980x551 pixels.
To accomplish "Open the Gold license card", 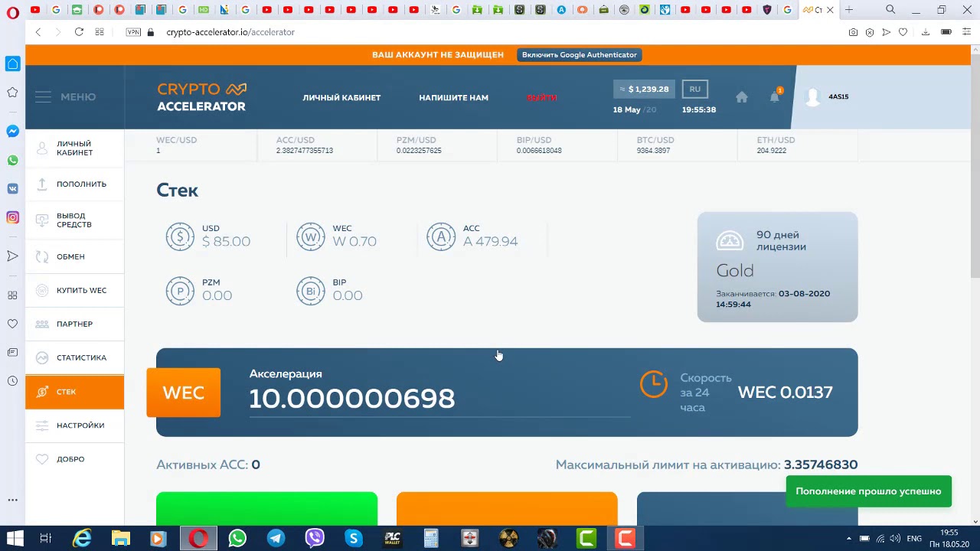I will (x=777, y=267).
